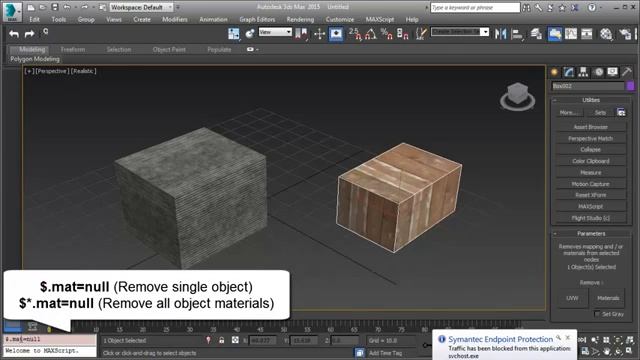Toggle the selection lock padlock icon
Screen dimensions: 640x360
[x=221, y=340]
